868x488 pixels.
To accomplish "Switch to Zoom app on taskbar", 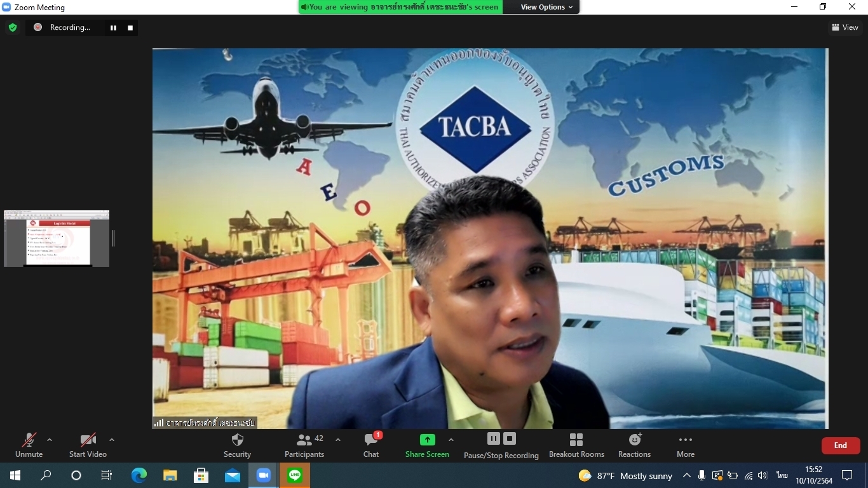I will 263,475.
